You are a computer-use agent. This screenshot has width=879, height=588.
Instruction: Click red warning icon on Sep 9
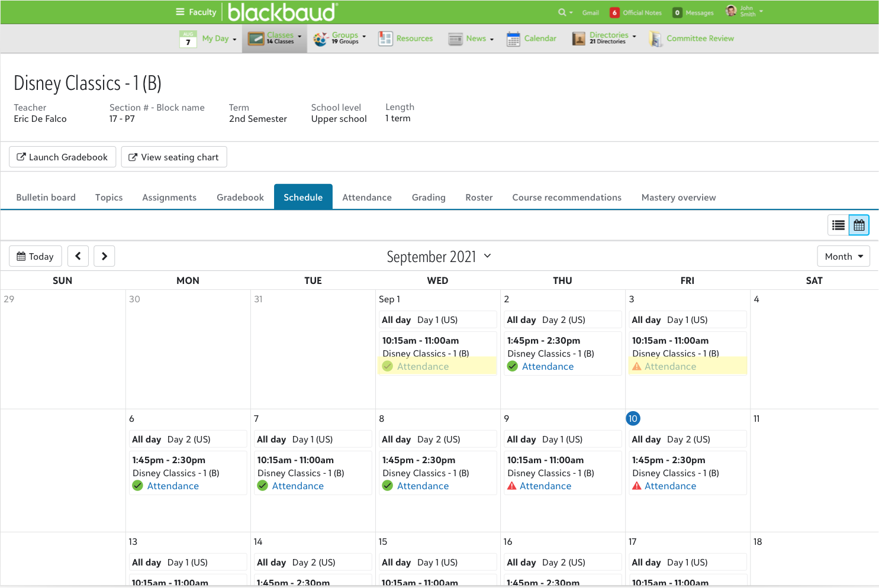coord(512,486)
